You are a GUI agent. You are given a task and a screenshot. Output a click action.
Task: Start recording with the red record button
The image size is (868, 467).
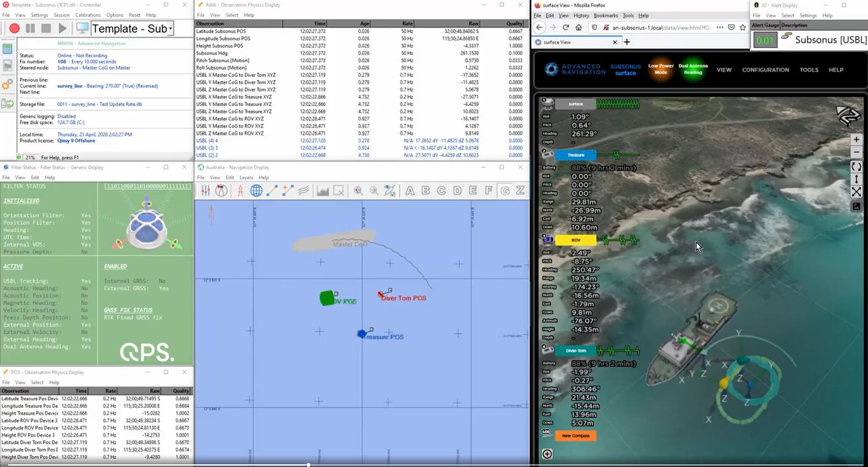coord(14,29)
